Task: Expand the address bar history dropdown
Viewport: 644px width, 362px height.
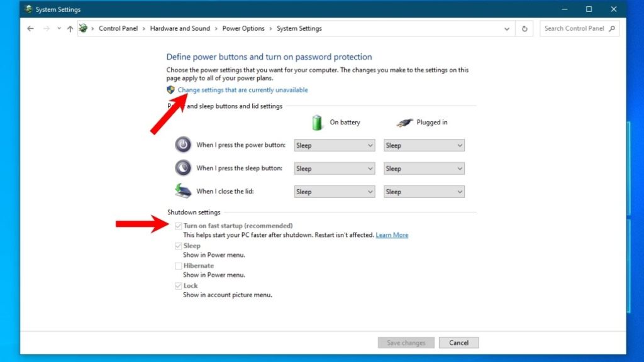Action: [507, 28]
